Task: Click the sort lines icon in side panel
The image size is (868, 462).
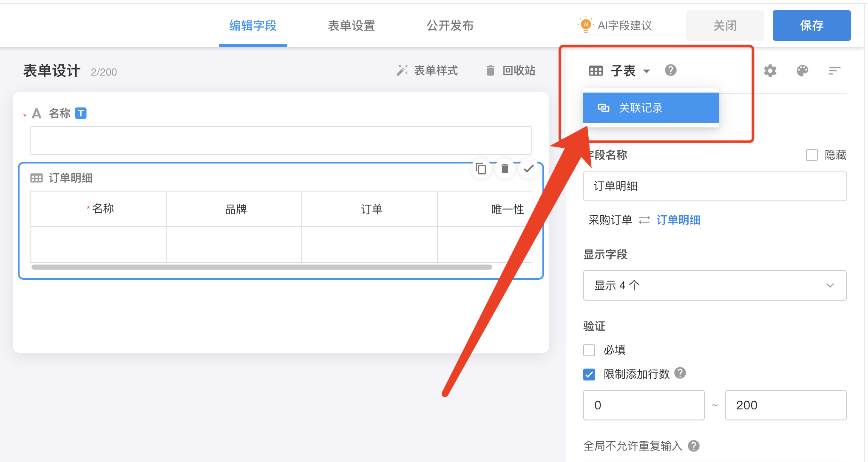Action: pyautogui.click(x=834, y=70)
